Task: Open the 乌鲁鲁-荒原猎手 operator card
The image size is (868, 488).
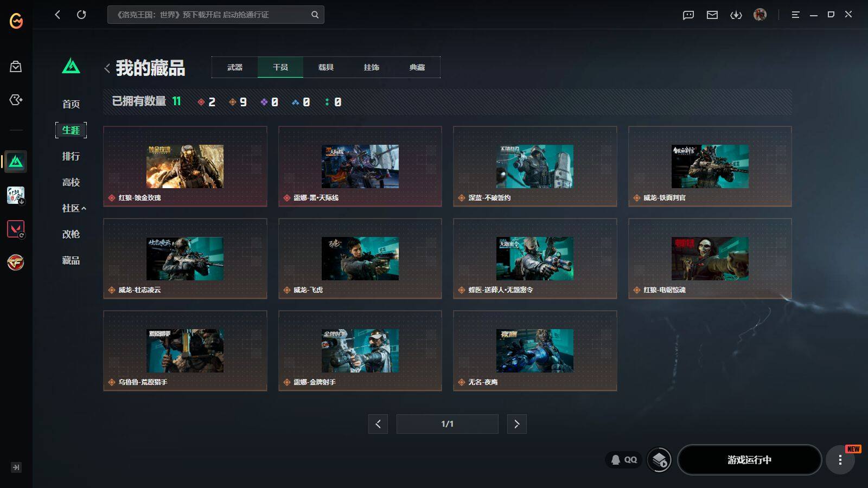Action: click(x=185, y=351)
